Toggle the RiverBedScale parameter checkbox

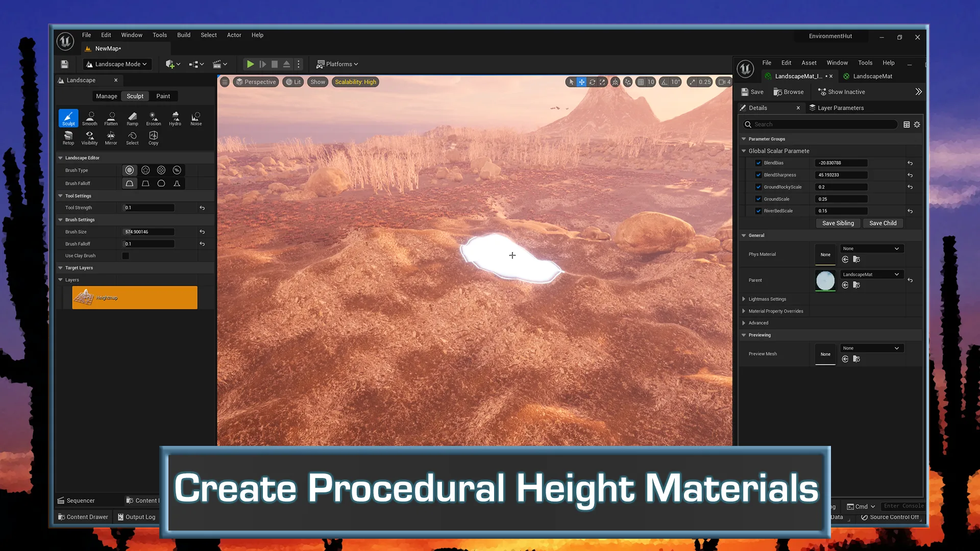click(758, 211)
